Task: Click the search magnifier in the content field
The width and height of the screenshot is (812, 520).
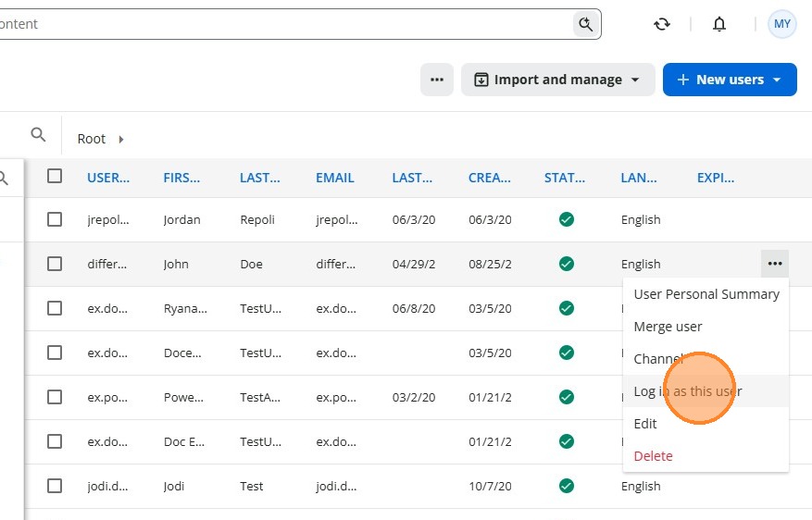Action: click(x=586, y=24)
